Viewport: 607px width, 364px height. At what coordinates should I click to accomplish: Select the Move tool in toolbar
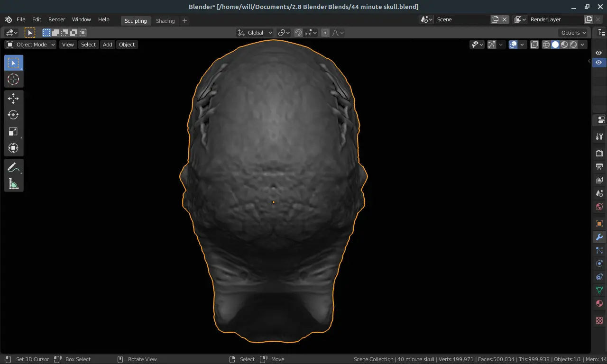[x=13, y=98]
